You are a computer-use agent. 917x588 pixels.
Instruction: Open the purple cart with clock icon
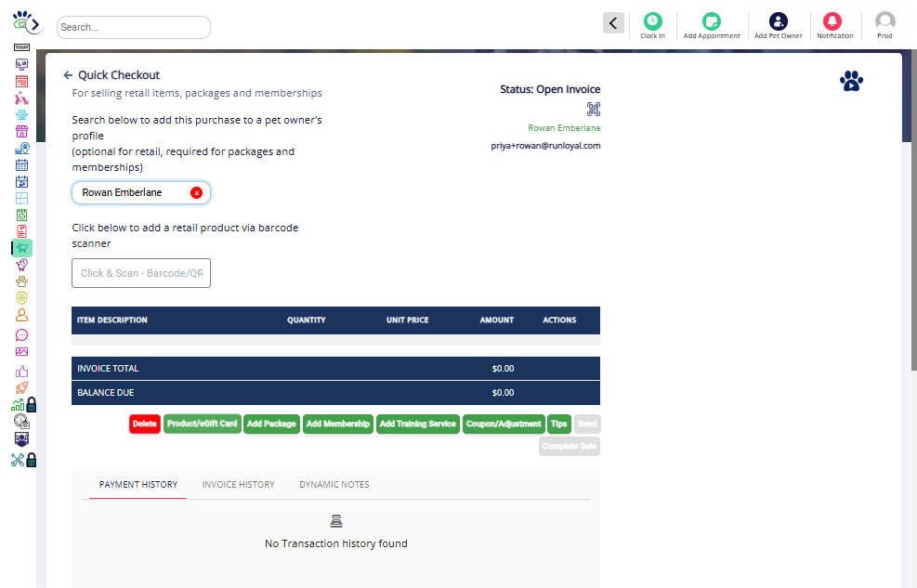click(x=21, y=265)
